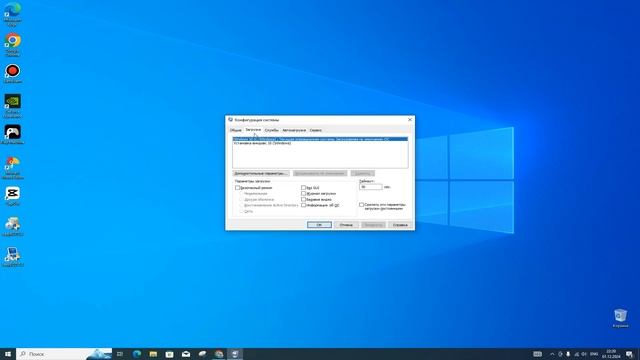The width and height of the screenshot is (640, 360).
Task: Open the Recycle Bin on the desktop
Action: [x=620, y=318]
